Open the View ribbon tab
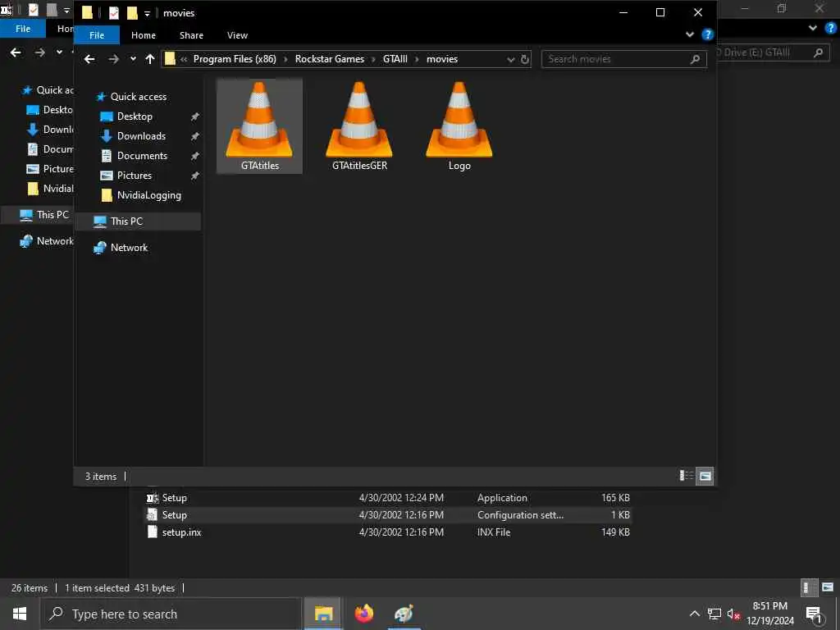The image size is (840, 630). [x=237, y=35]
